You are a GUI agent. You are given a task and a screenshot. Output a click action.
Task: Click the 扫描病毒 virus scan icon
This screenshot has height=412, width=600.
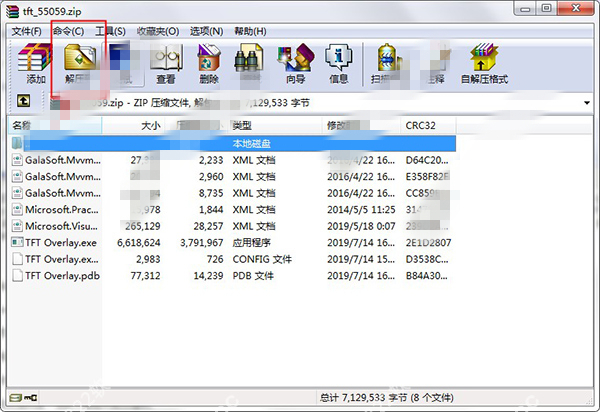[x=387, y=57]
